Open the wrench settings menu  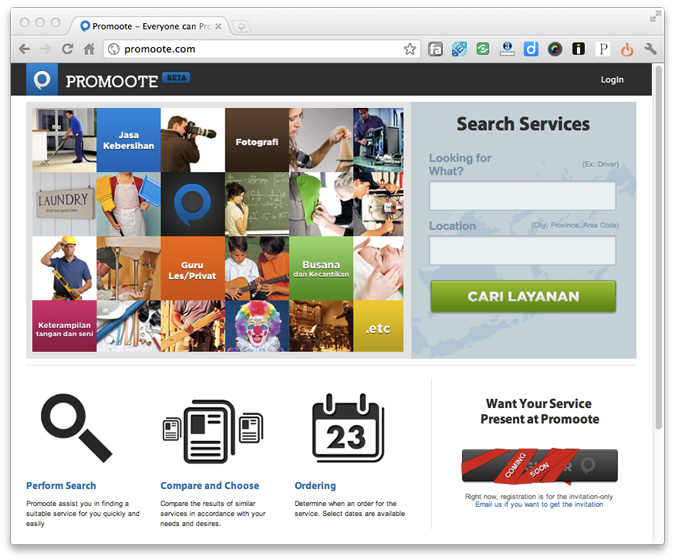pos(650,49)
